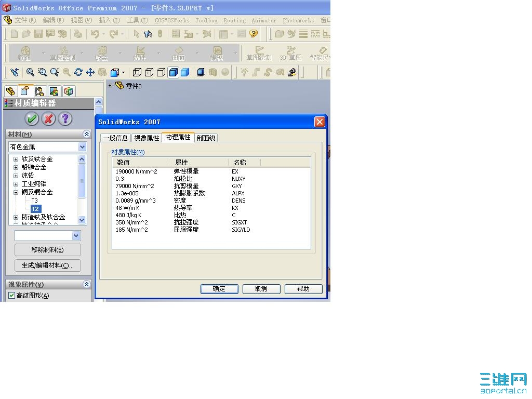Toggle Shadows in Shaded Mode
532x399 pixels.
pyautogui.click(x=201, y=72)
